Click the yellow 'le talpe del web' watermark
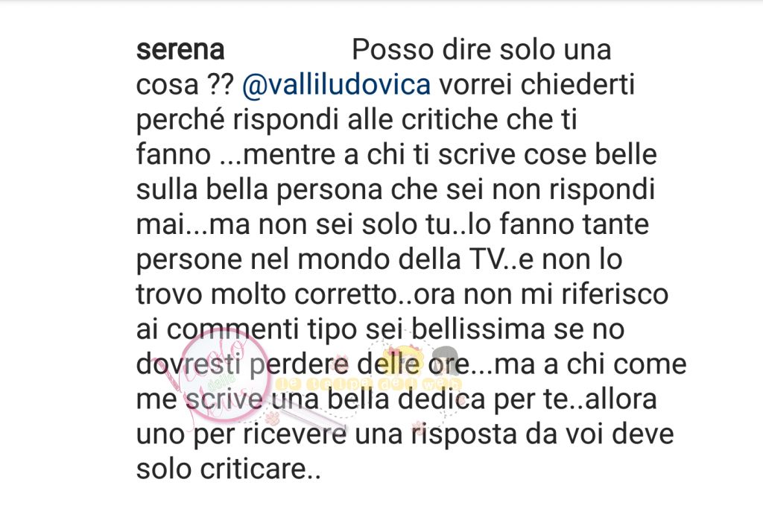This screenshot has width=763, height=532. click(368, 384)
